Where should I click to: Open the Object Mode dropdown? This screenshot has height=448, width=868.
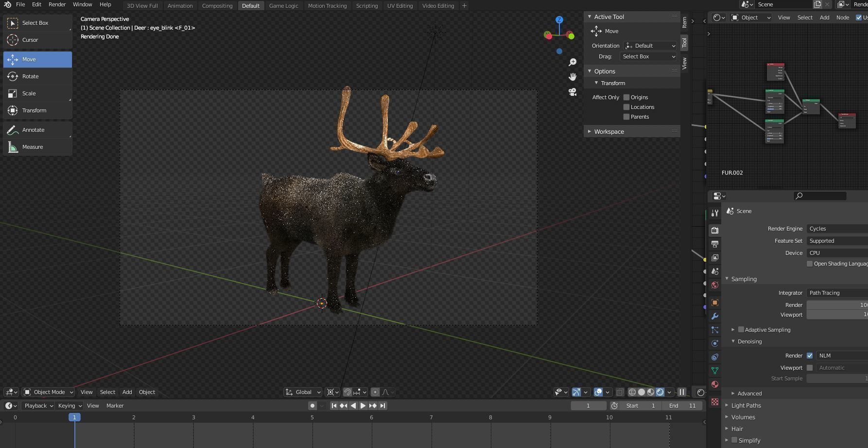[x=49, y=392]
